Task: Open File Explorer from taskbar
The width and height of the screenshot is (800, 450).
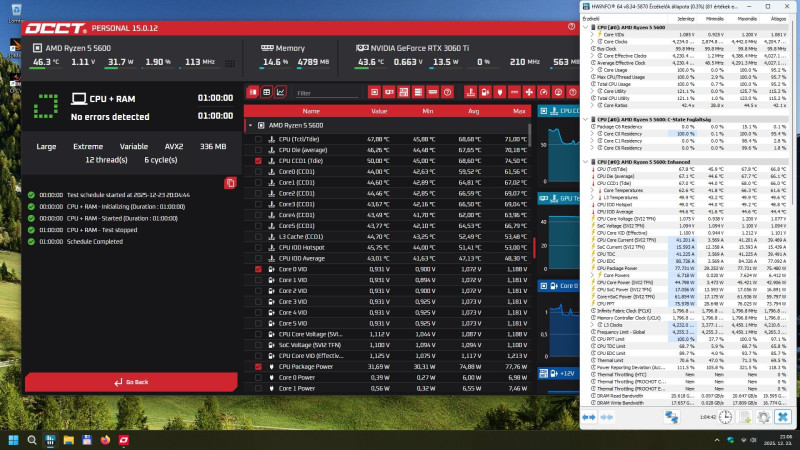Action: coord(68,440)
